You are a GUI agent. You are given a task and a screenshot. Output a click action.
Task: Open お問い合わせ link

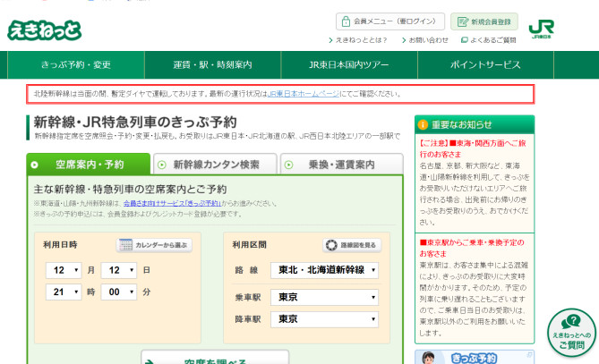tap(424, 40)
